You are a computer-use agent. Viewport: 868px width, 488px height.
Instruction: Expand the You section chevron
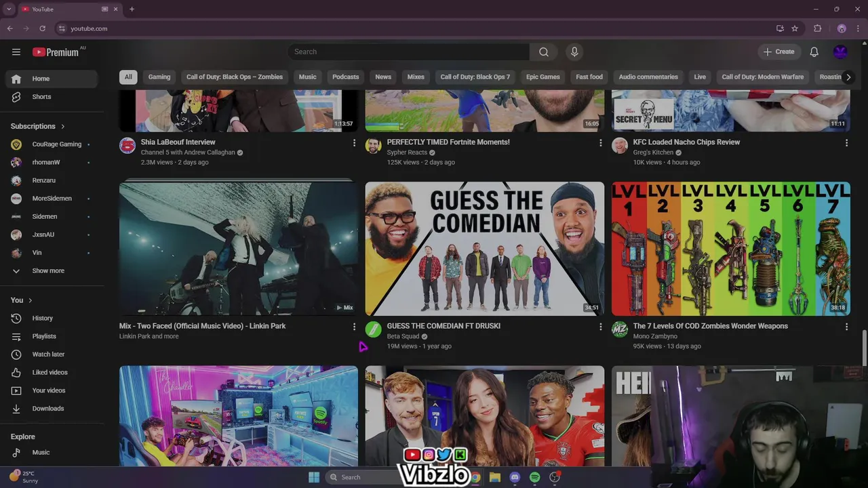(x=31, y=300)
